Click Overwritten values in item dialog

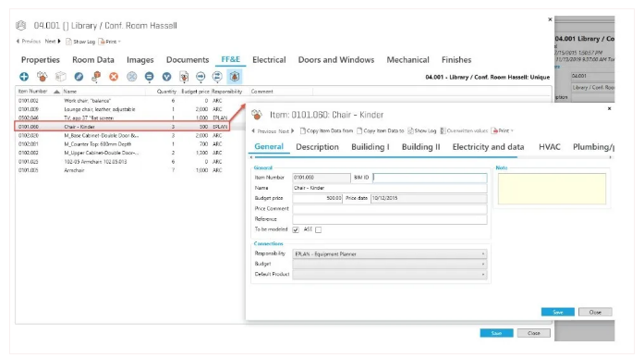[x=464, y=130]
